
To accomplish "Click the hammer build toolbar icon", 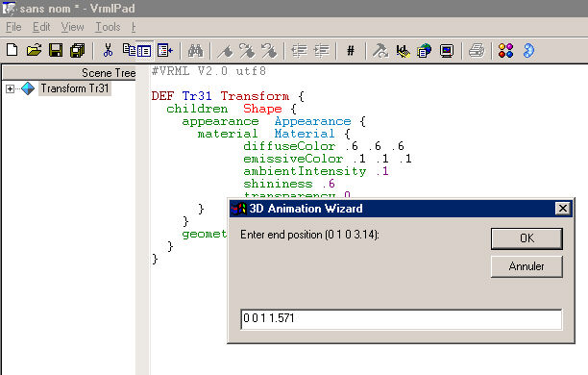I will [380, 50].
